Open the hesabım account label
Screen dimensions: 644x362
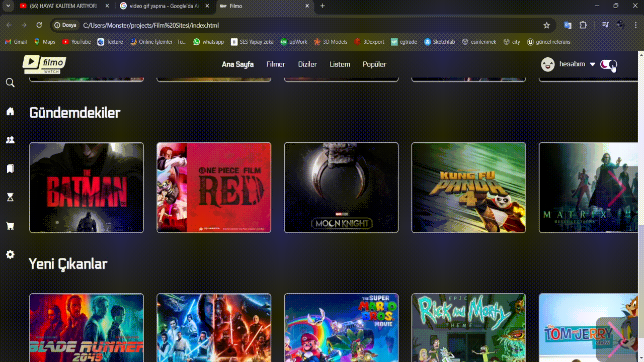pos(572,64)
